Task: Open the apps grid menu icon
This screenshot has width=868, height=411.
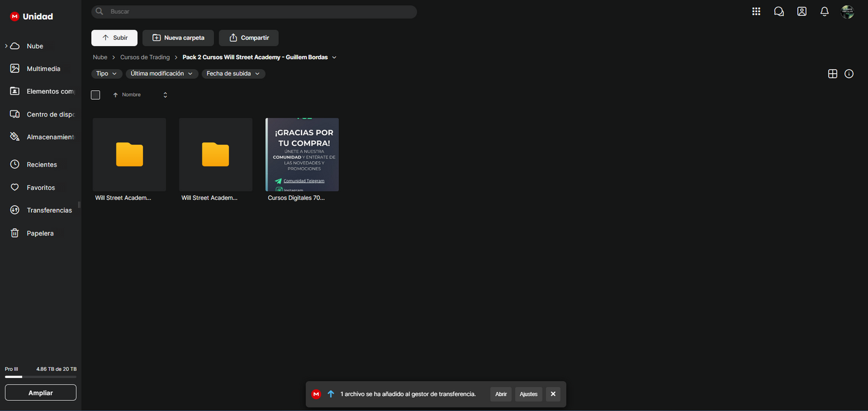Action: point(756,11)
